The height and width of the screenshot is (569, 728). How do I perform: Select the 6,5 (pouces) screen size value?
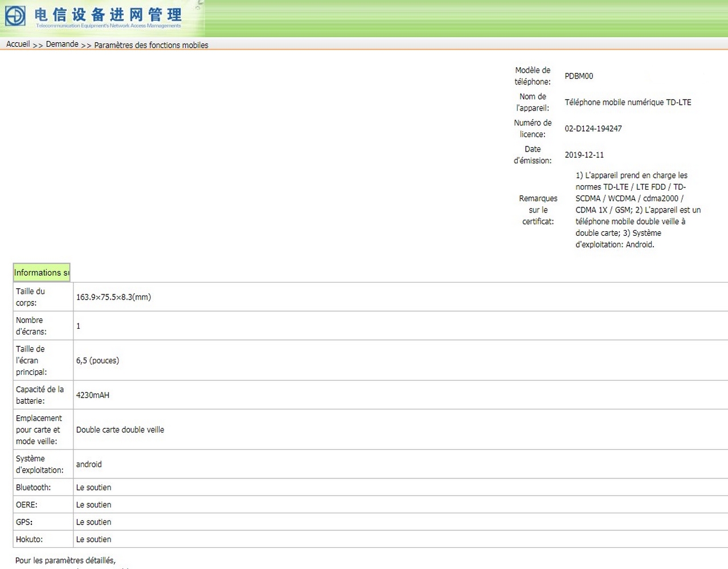[x=97, y=361]
